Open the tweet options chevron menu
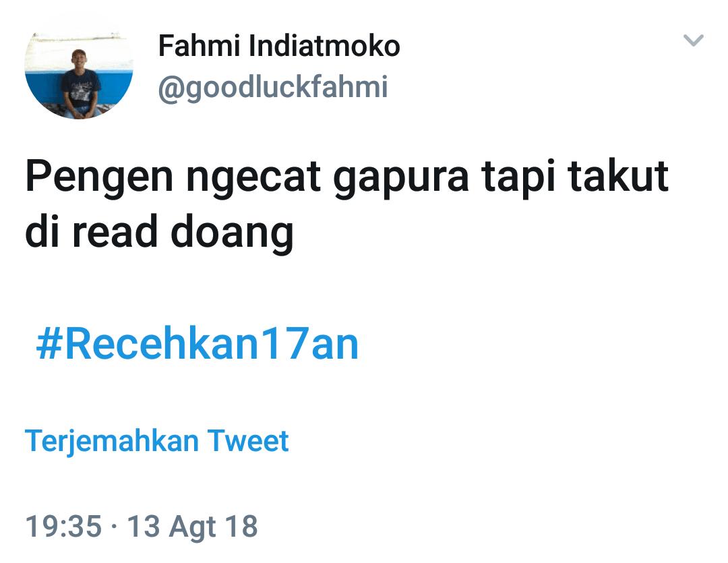Viewport: 728px width, 563px height. click(693, 40)
